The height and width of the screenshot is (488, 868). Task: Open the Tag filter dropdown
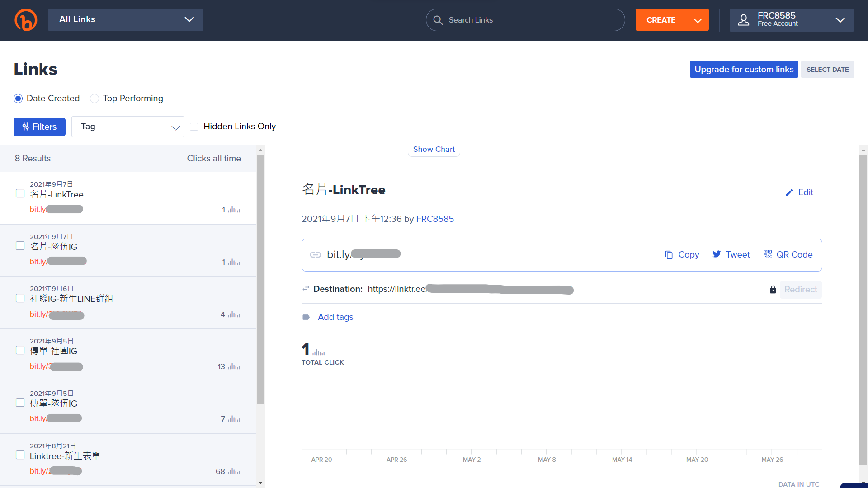pyautogui.click(x=128, y=127)
